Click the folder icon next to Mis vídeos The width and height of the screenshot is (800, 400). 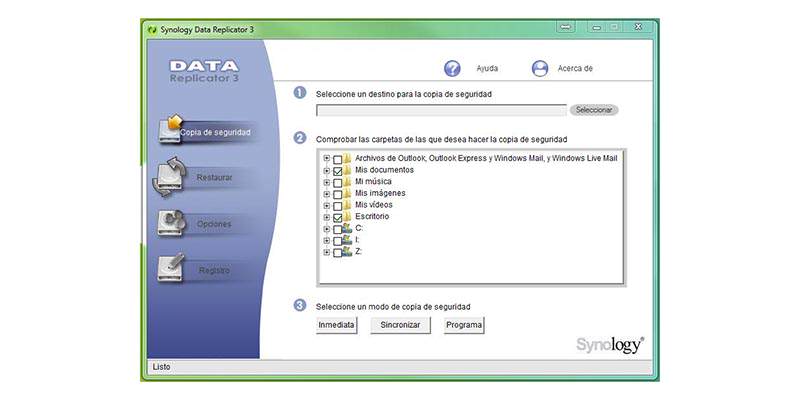(x=347, y=205)
